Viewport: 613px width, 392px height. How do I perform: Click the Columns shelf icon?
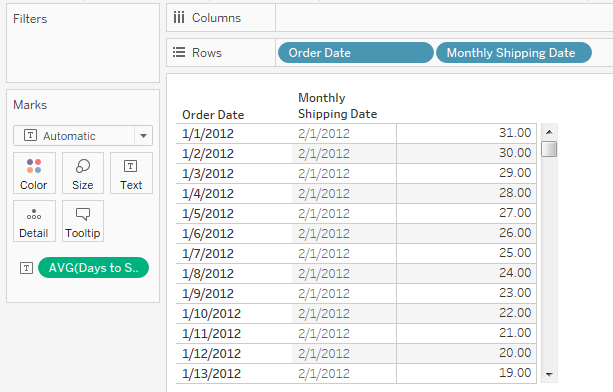(x=179, y=18)
